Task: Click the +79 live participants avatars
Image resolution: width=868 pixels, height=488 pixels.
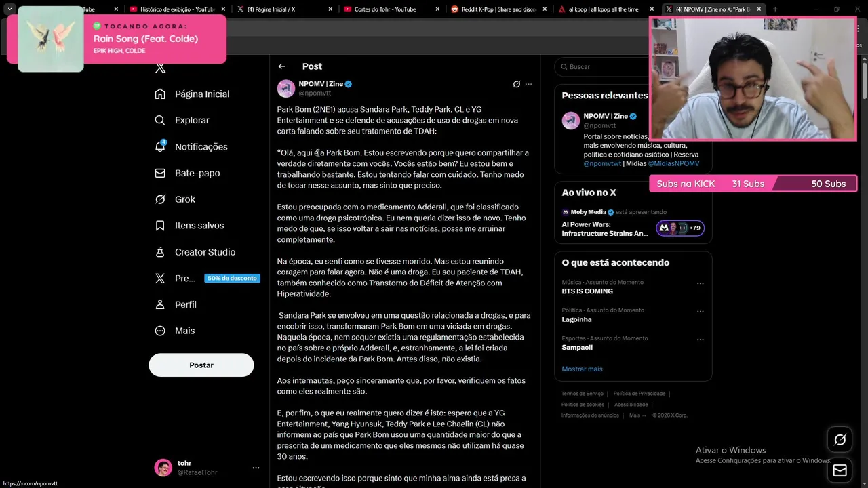Action: pyautogui.click(x=680, y=228)
